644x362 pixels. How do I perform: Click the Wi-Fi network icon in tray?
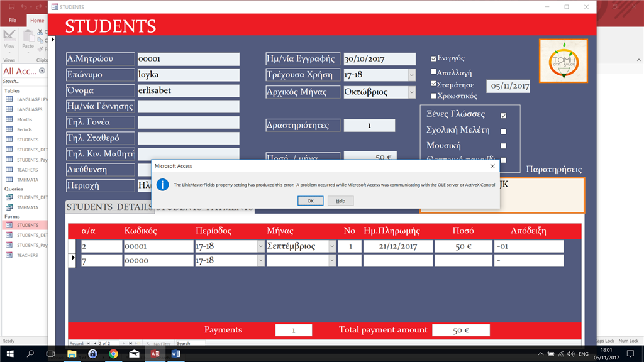561,354
